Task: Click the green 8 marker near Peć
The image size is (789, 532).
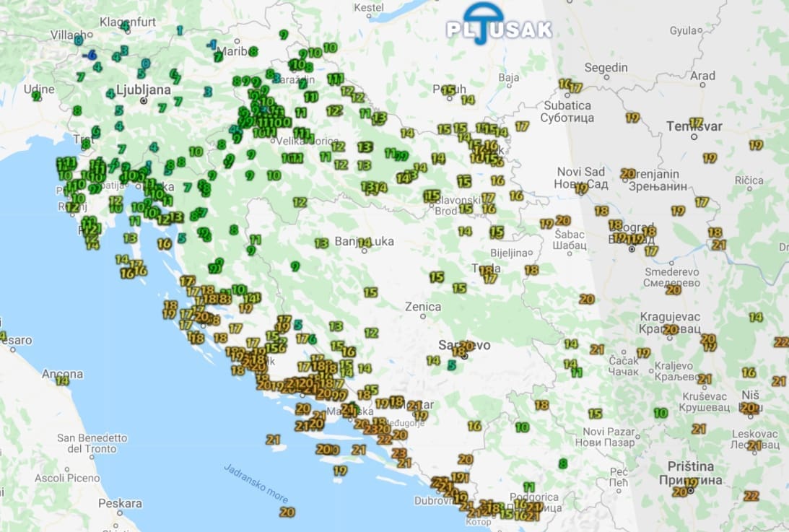Action: click(x=563, y=463)
